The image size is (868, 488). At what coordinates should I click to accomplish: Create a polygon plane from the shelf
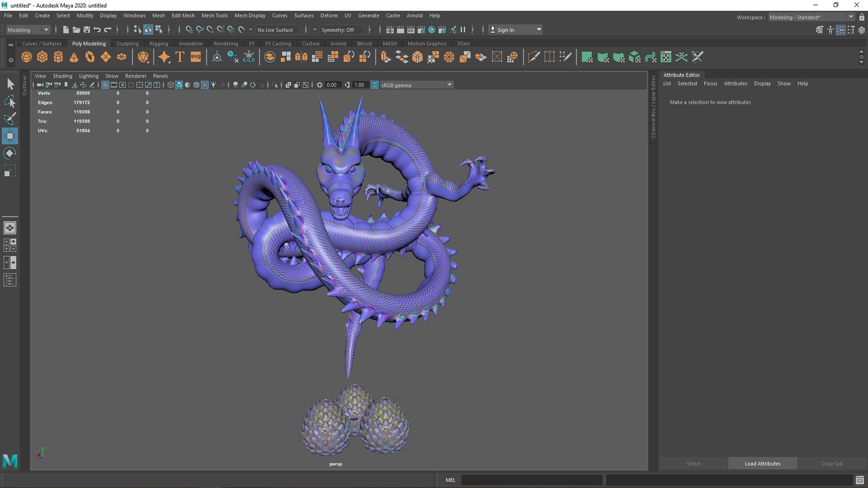(106, 57)
